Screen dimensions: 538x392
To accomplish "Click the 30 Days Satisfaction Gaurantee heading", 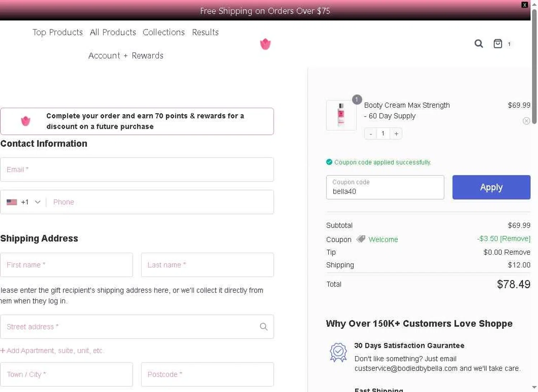I will click(409, 346).
